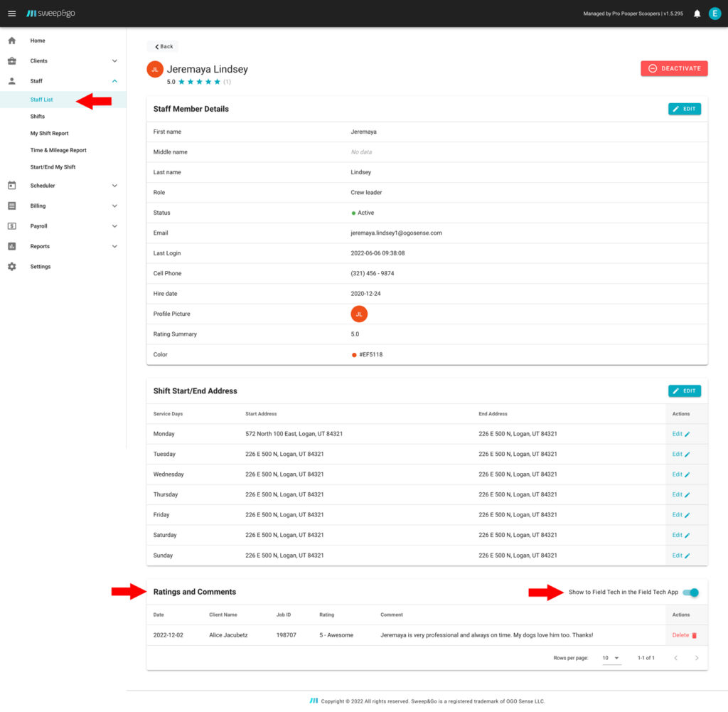The height and width of the screenshot is (712, 728).
Task: Click the red Deactivate button
Action: point(674,68)
